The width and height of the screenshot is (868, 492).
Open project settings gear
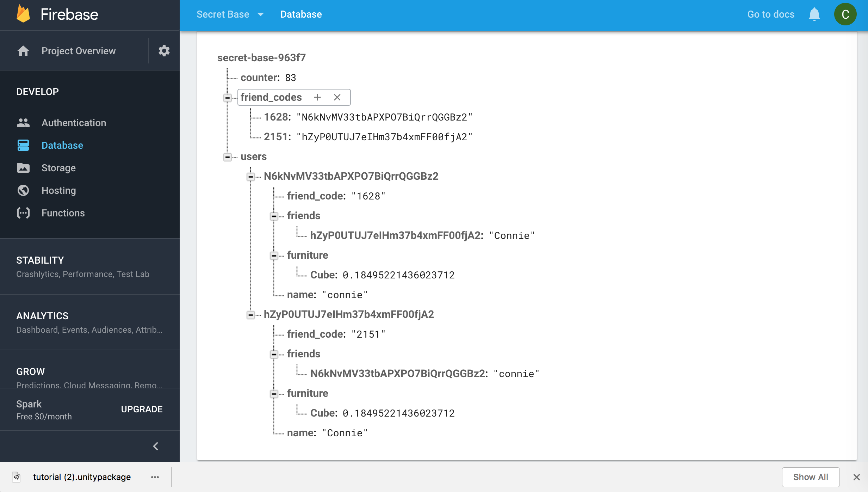pos(164,51)
